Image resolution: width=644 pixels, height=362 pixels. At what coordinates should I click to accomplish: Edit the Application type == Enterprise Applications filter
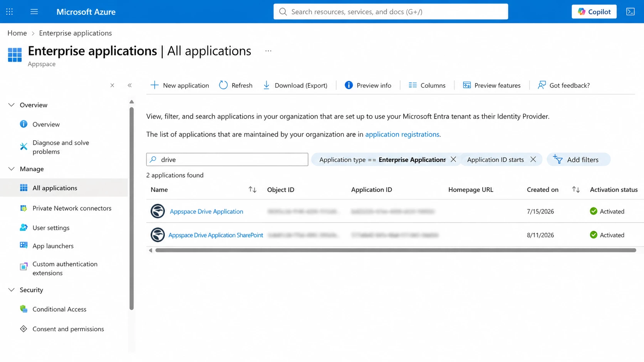(x=382, y=160)
